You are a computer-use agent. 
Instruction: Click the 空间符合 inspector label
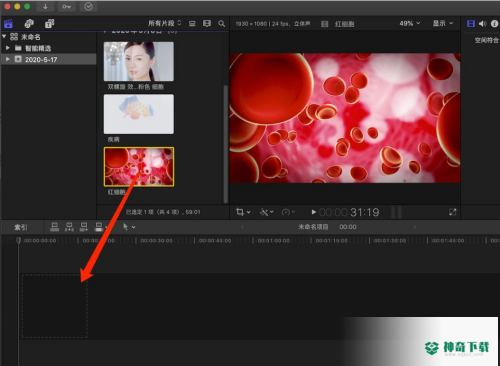click(487, 40)
